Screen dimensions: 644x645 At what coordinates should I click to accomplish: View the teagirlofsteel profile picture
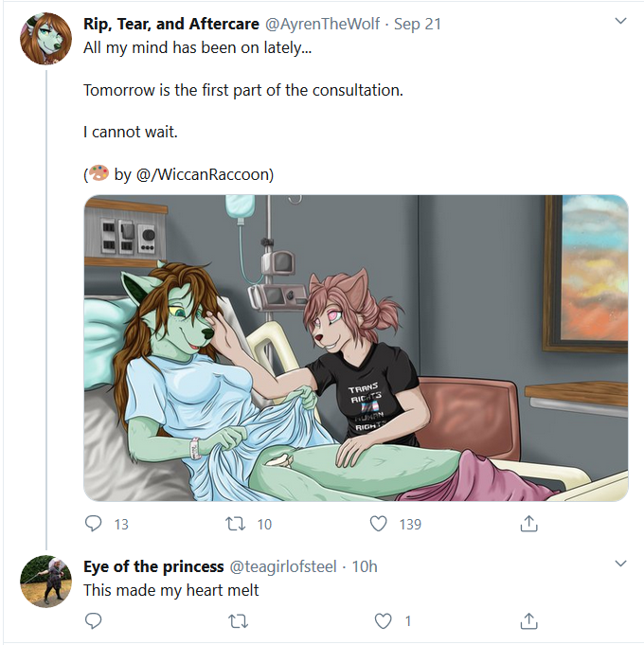coord(45,582)
